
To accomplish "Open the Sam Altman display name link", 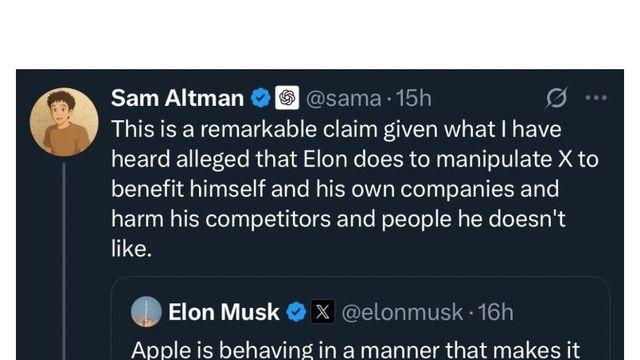I will pos(177,98).
